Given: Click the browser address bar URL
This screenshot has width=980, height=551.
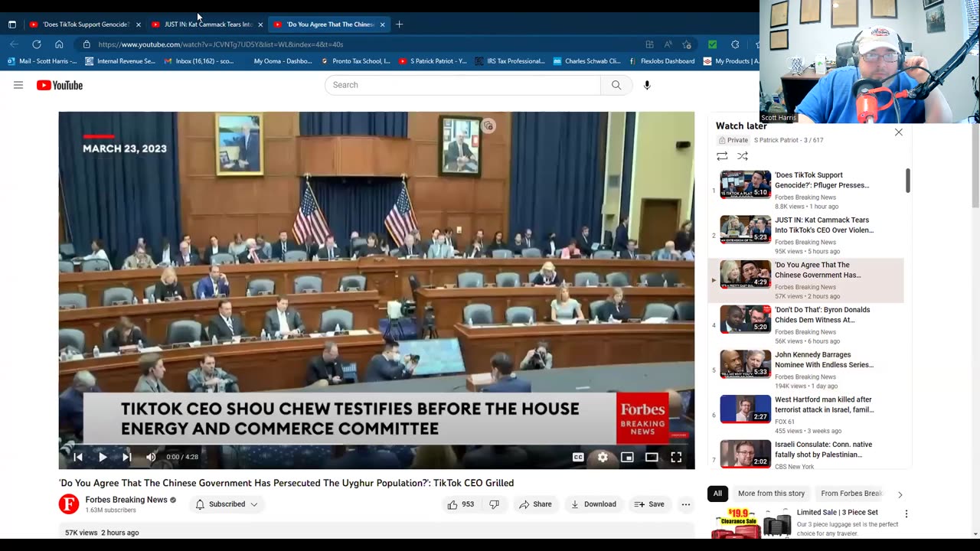Looking at the screenshot, I should click(x=220, y=44).
